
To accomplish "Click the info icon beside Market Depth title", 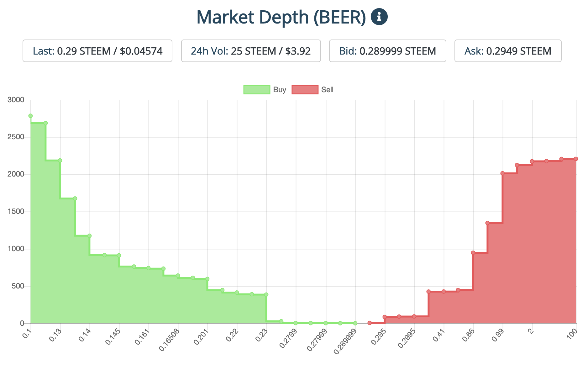I will (379, 17).
